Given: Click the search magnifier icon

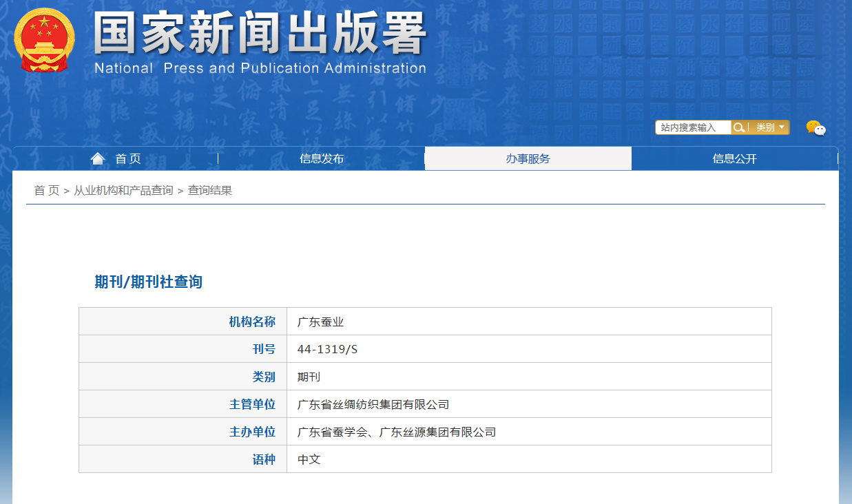Looking at the screenshot, I should point(740,127).
